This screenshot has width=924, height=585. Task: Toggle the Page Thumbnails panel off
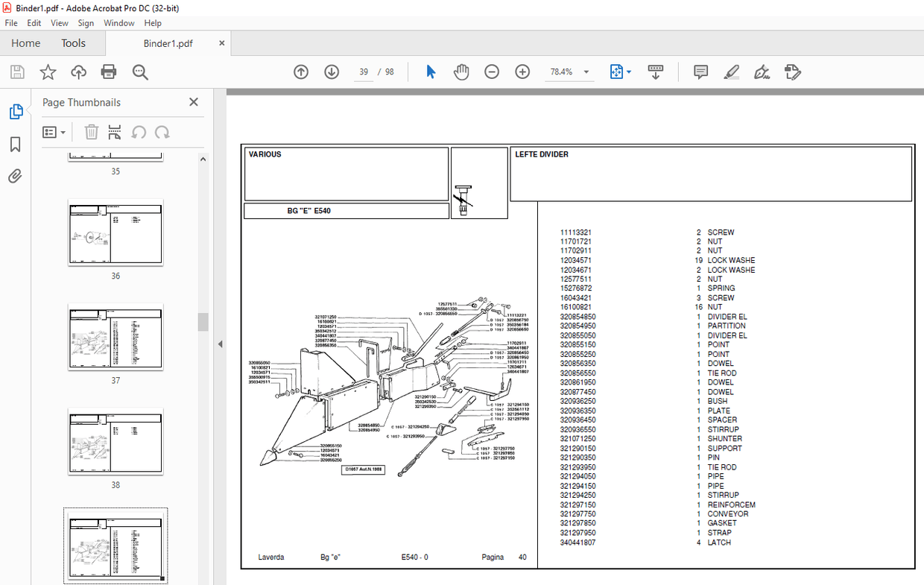[x=193, y=102]
